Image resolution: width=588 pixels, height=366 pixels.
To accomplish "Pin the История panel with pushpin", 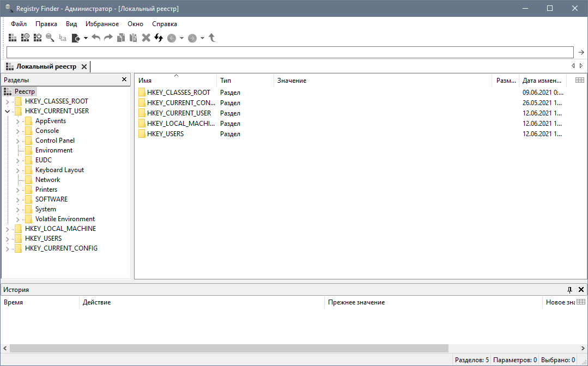I will pos(570,290).
